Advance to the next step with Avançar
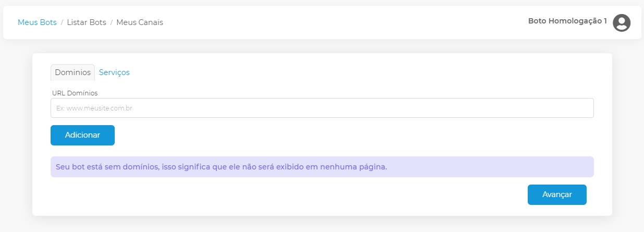This screenshot has width=644, height=232. [557, 194]
